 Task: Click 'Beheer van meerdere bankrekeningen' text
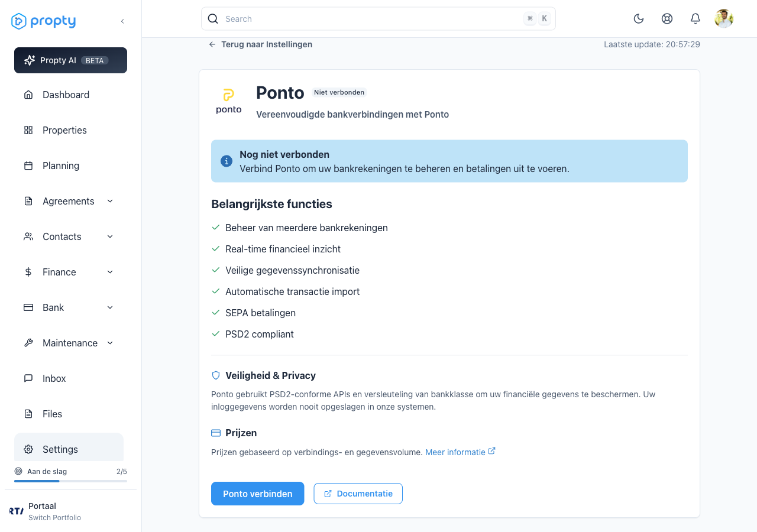pyautogui.click(x=306, y=228)
